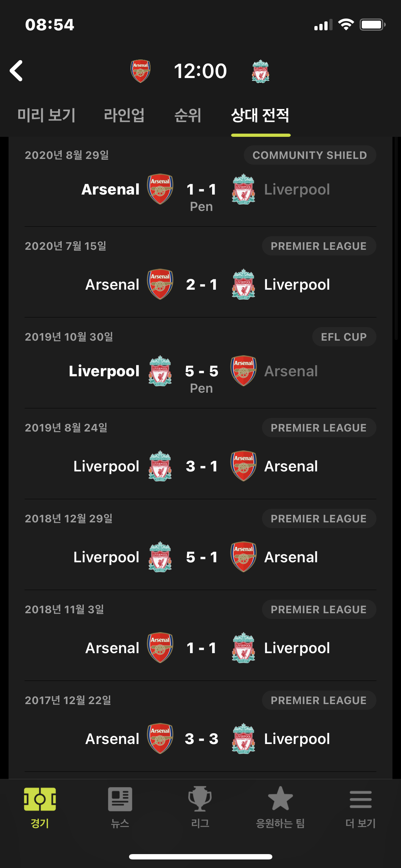The image size is (401, 868).
Task: Tap the COMMUNITY SHIELD competition badge
Action: point(310,155)
